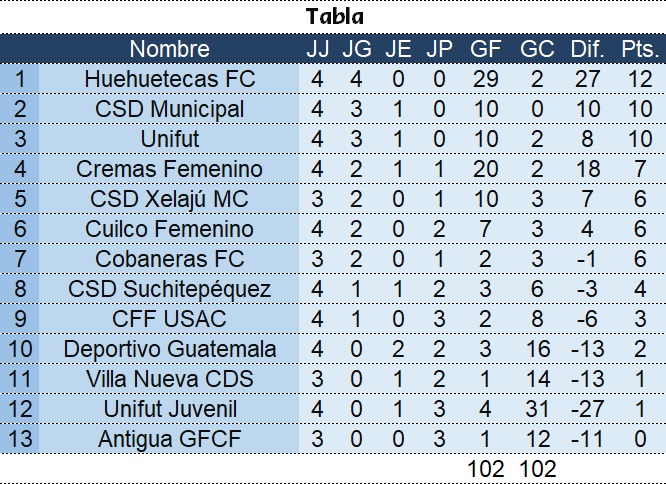Select the Nombre column header

[170, 49]
